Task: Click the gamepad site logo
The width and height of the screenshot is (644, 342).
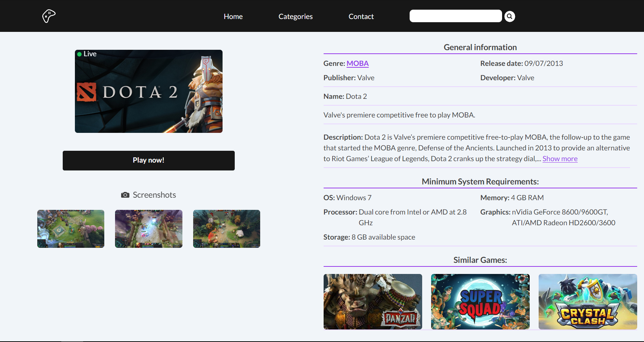Action: pyautogui.click(x=49, y=16)
